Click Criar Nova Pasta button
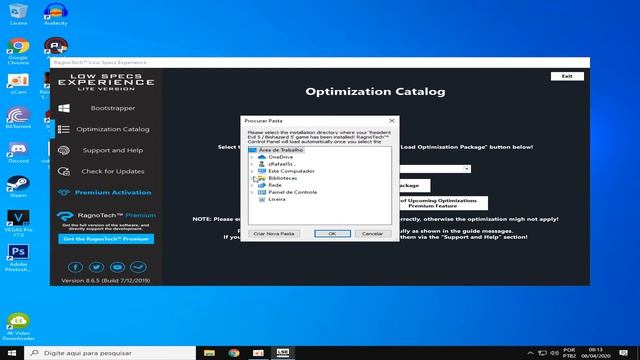The image size is (640, 360). (274, 234)
